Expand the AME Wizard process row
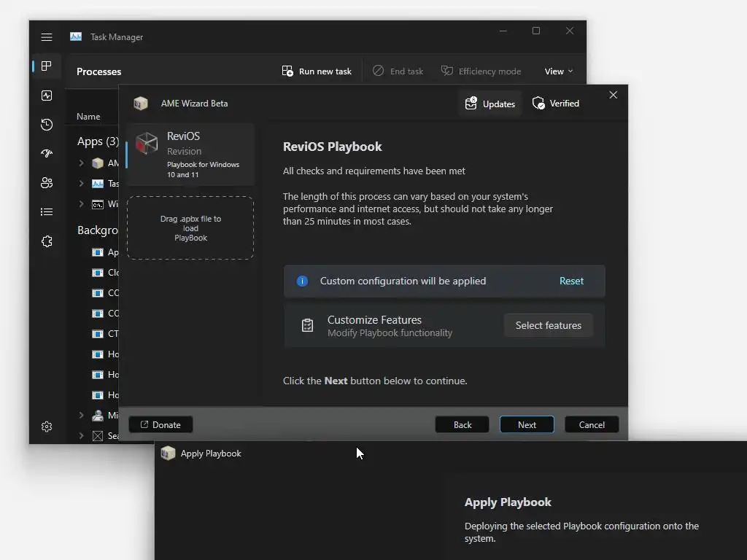Screen dimensions: 747x560 [x=81, y=163]
